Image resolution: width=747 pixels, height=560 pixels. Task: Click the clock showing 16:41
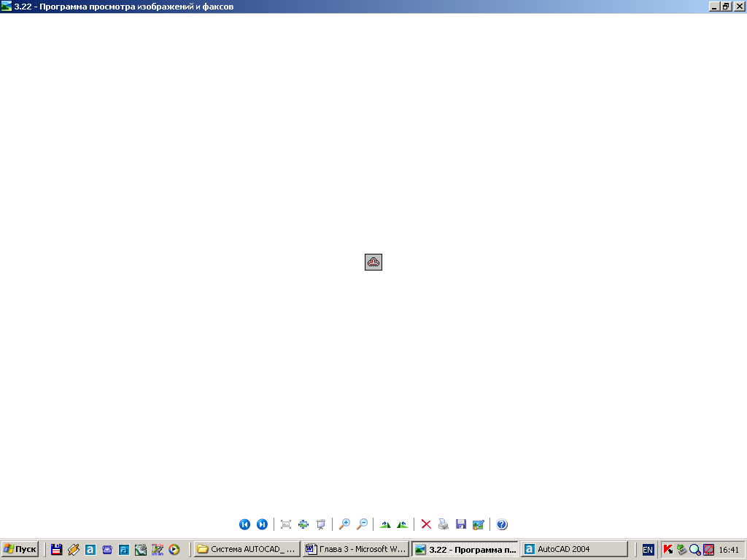[x=729, y=550]
